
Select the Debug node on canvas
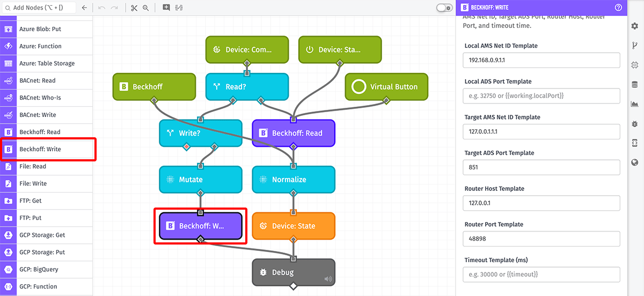coord(294,272)
